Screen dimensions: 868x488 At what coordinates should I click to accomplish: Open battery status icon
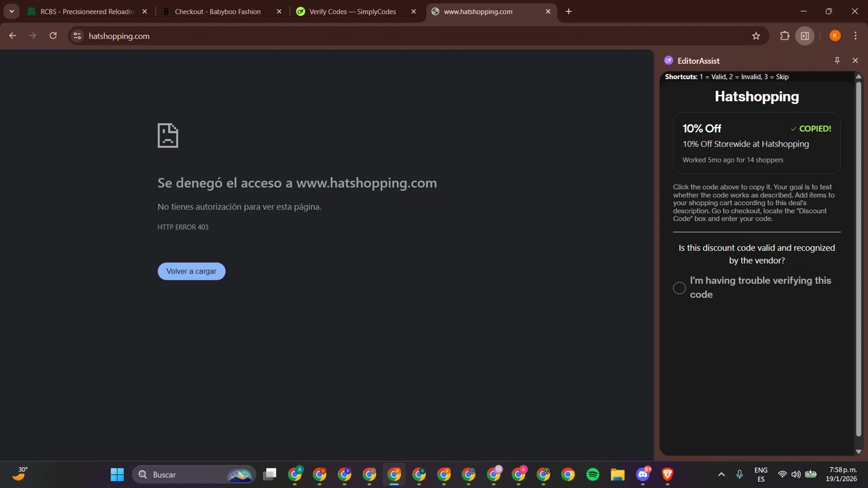[x=811, y=475]
